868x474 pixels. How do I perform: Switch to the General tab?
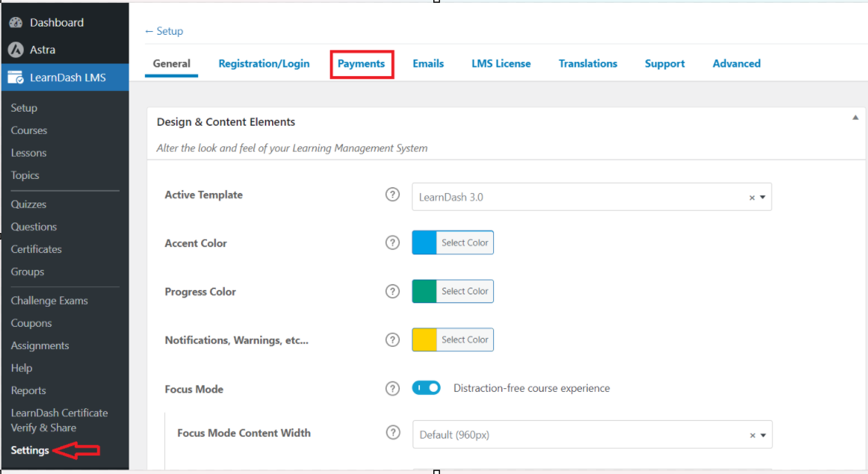[172, 64]
